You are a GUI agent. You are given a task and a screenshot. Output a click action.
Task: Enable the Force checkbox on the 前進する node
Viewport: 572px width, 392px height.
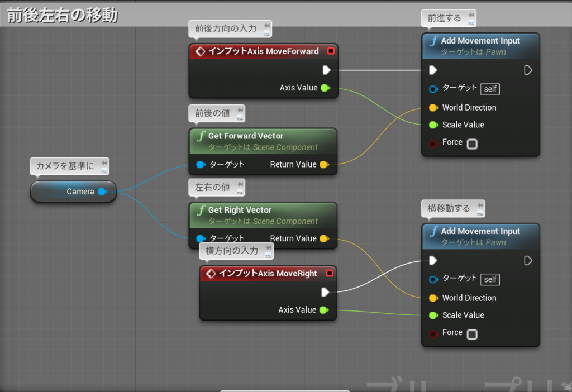(x=472, y=144)
